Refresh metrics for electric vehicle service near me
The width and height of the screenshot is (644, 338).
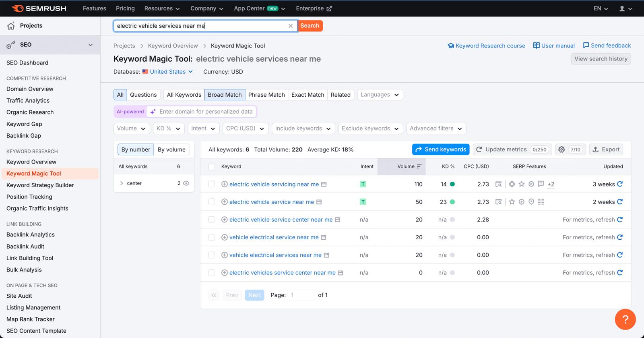(620, 202)
